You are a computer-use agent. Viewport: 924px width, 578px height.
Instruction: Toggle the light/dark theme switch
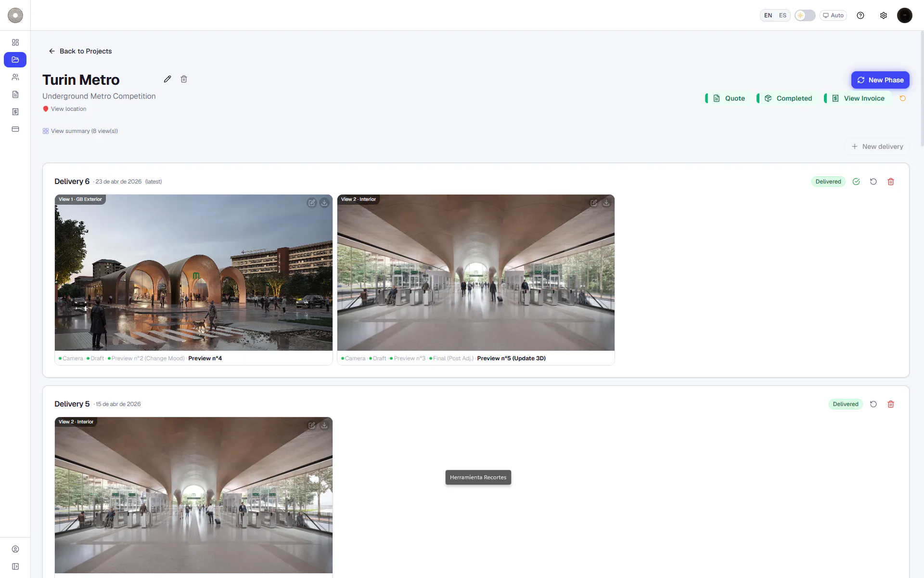point(805,15)
